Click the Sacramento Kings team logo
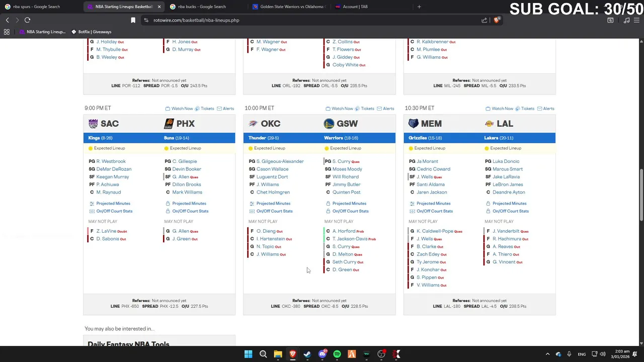Viewport: 644px width, 362px height. [x=93, y=124]
